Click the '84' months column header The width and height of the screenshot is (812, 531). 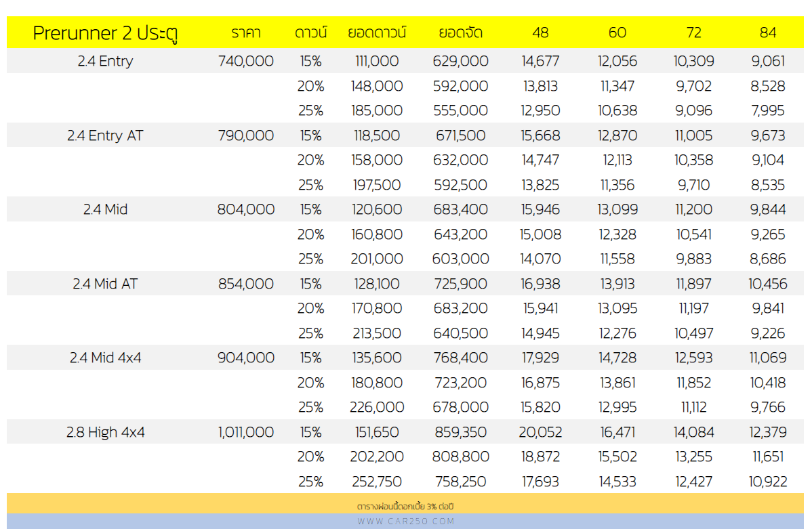tap(768, 33)
